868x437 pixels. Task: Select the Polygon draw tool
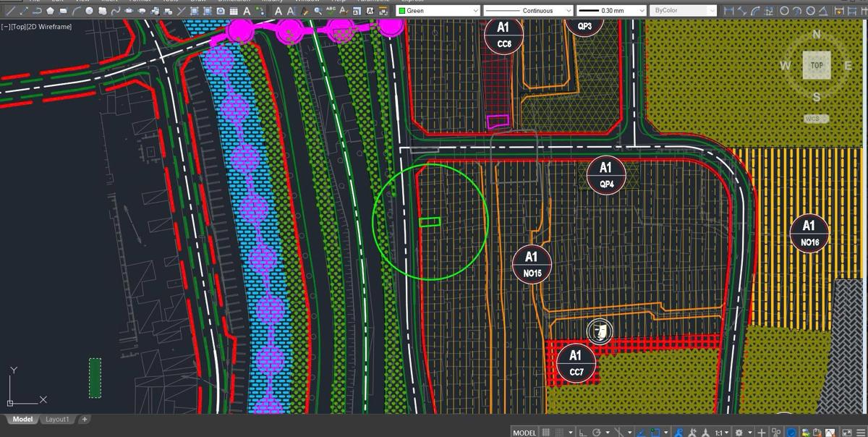pos(50,11)
